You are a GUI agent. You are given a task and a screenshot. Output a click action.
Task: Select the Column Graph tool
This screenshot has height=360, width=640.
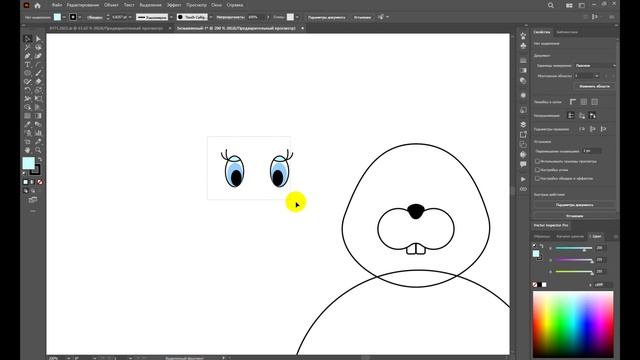(x=38, y=133)
